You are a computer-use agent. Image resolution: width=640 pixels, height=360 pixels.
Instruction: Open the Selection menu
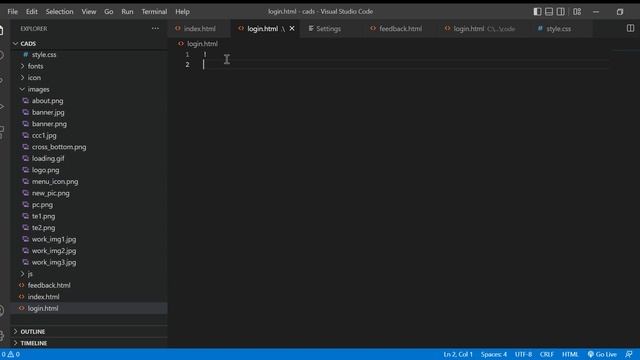pos(59,12)
